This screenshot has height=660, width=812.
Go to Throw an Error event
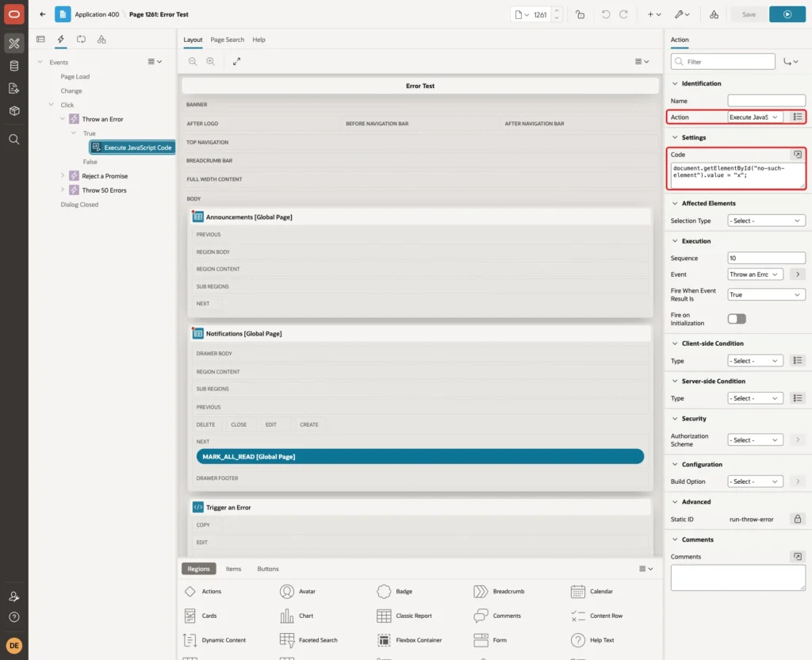[798, 274]
